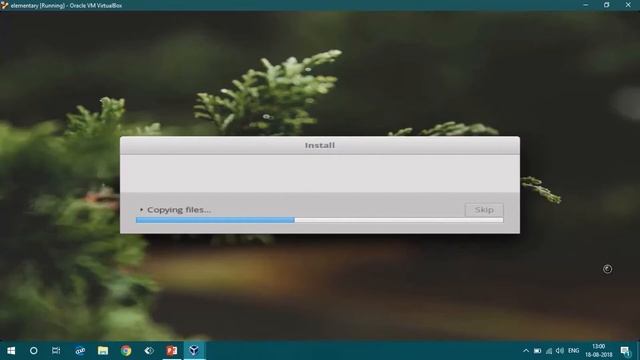Open the clock showing 13:00

599,351
